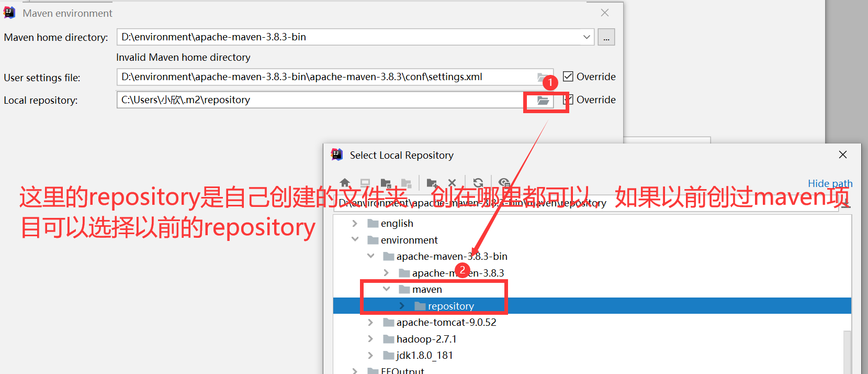Close the Select Local Repository dialog
This screenshot has height=374, width=868.
[x=842, y=155]
